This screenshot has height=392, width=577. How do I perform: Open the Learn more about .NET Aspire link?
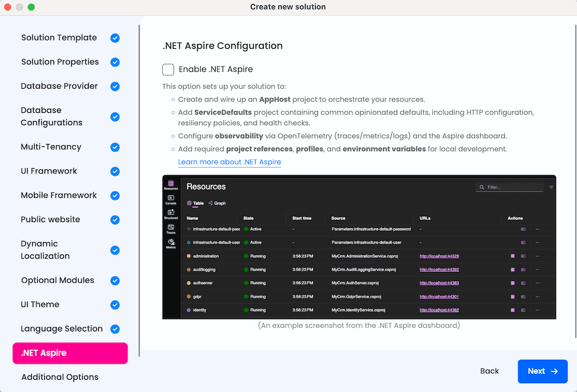coord(229,162)
